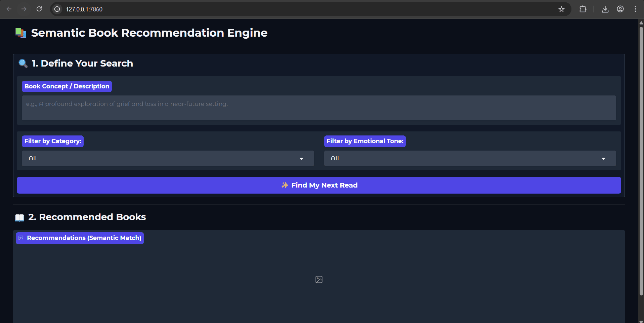Click the arrow on the Category All selector
Viewport: 644px width, 323px height.
(x=301, y=158)
